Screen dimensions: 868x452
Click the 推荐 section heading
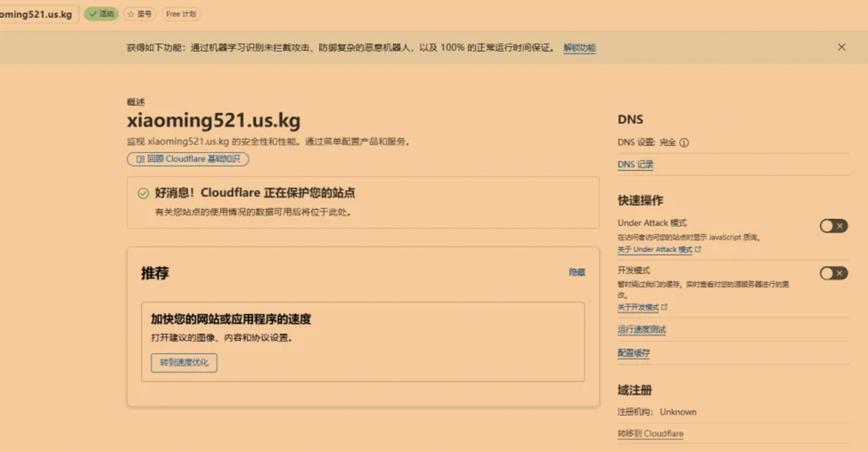155,273
